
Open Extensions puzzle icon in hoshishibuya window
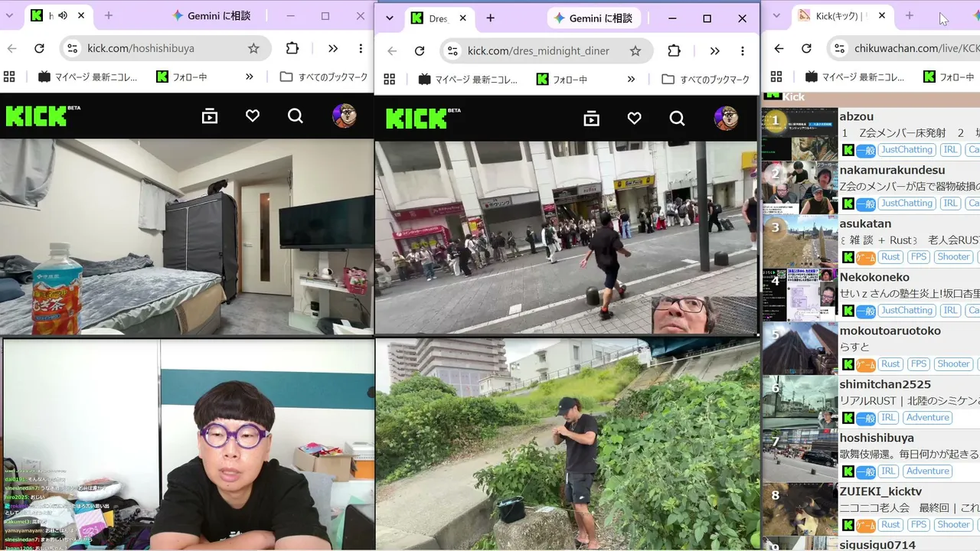(292, 48)
